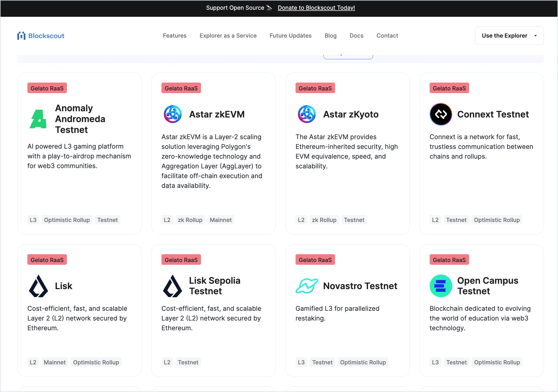Image resolution: width=558 pixels, height=392 pixels.
Task: Click Donate to Blockscout Today link
Action: point(316,8)
